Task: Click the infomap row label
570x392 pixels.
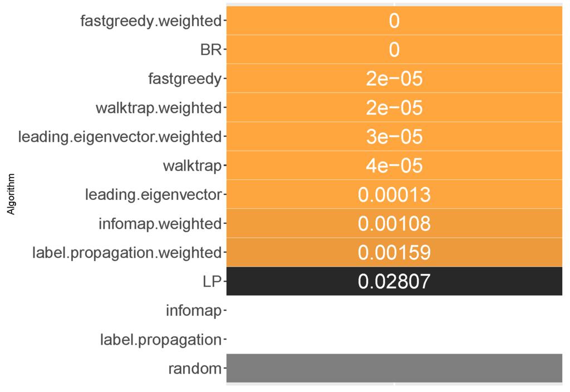Action: coord(193,311)
